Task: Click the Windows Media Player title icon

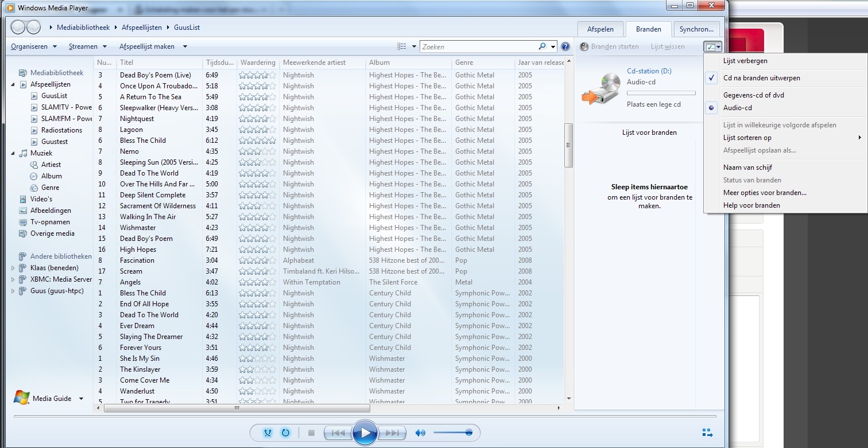Action: (x=10, y=7)
